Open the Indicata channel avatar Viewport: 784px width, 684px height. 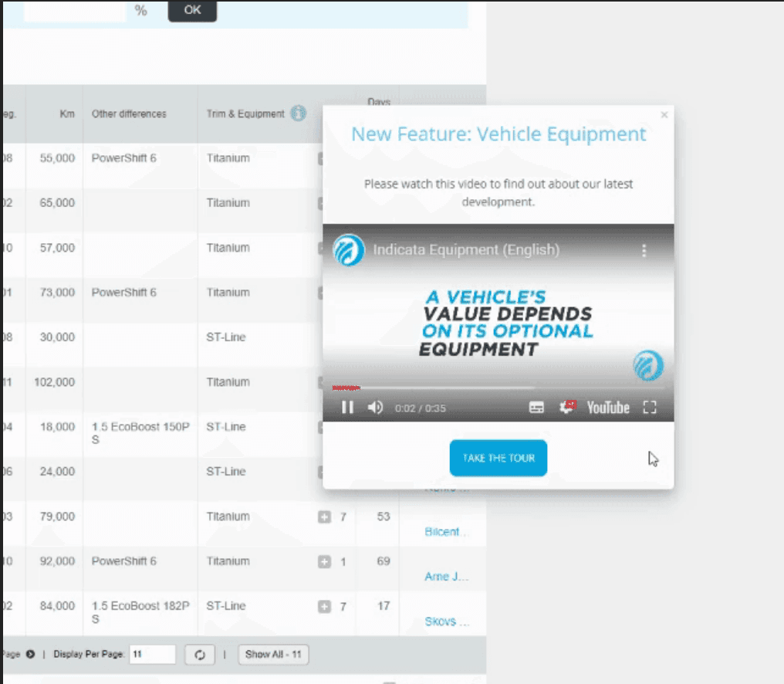pyautogui.click(x=349, y=249)
